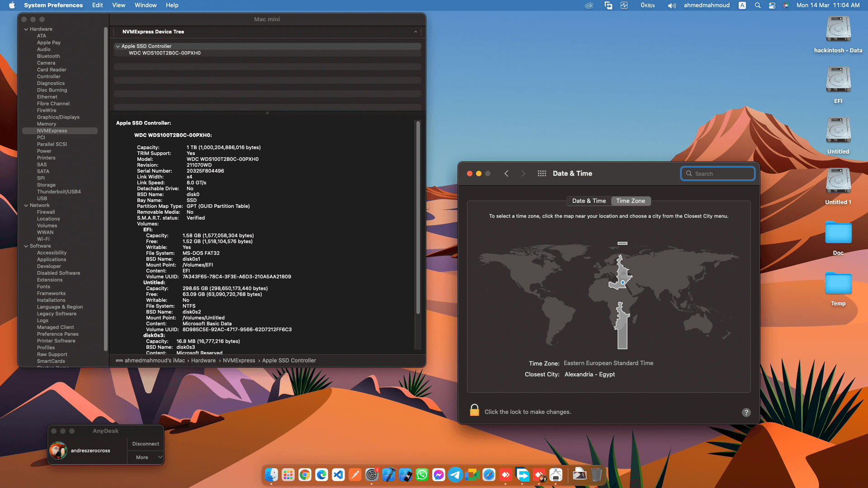Open Messenger from the Dock
The image size is (868, 488).
point(439,475)
